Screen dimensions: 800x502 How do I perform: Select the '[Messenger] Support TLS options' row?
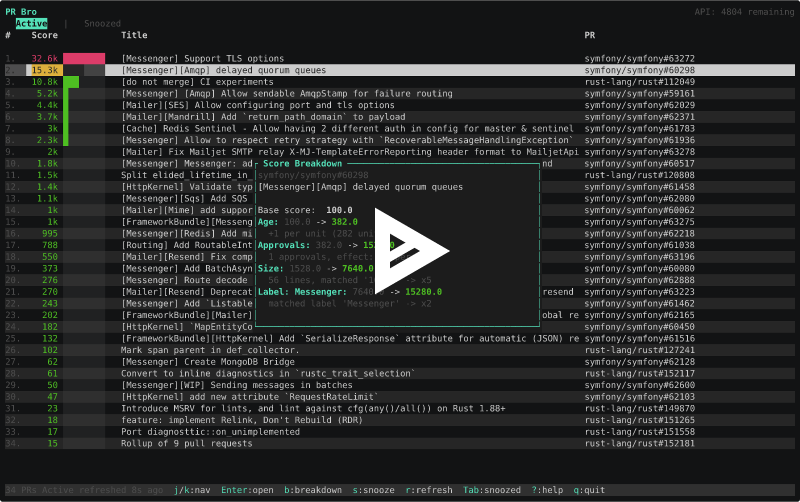pos(400,59)
